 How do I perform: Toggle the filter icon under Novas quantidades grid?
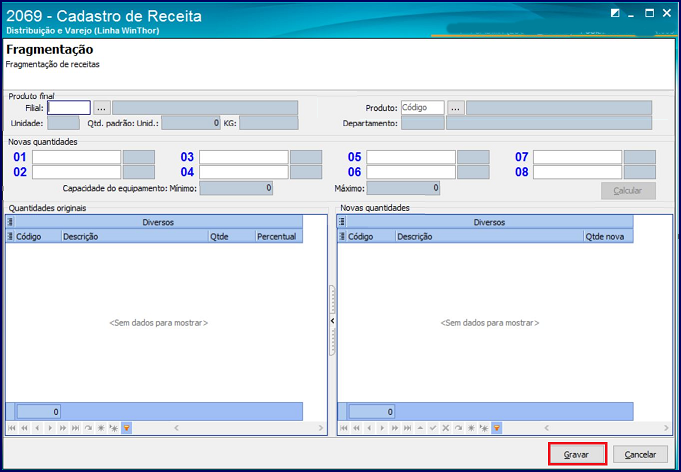click(x=496, y=428)
